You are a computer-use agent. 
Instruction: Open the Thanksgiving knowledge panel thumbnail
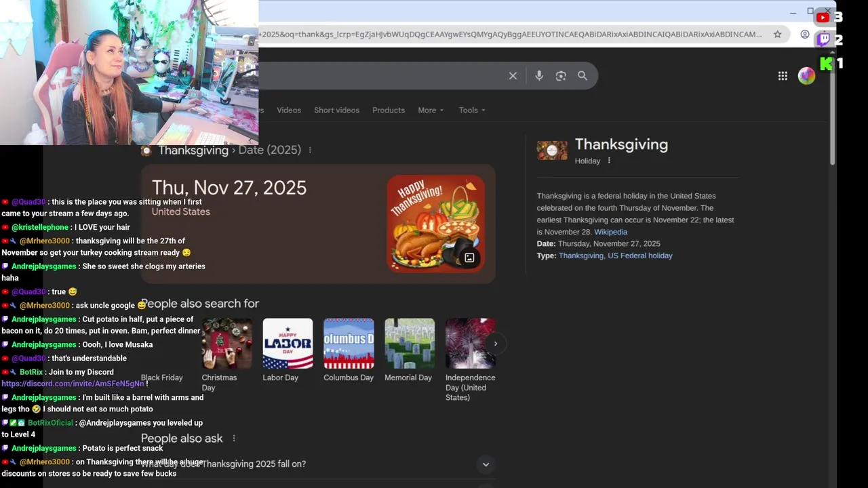pyautogui.click(x=552, y=150)
